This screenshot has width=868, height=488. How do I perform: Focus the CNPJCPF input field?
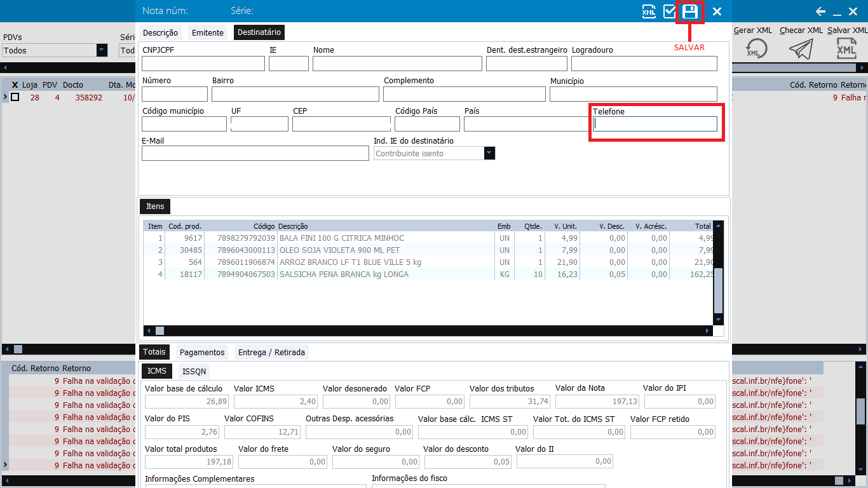203,63
